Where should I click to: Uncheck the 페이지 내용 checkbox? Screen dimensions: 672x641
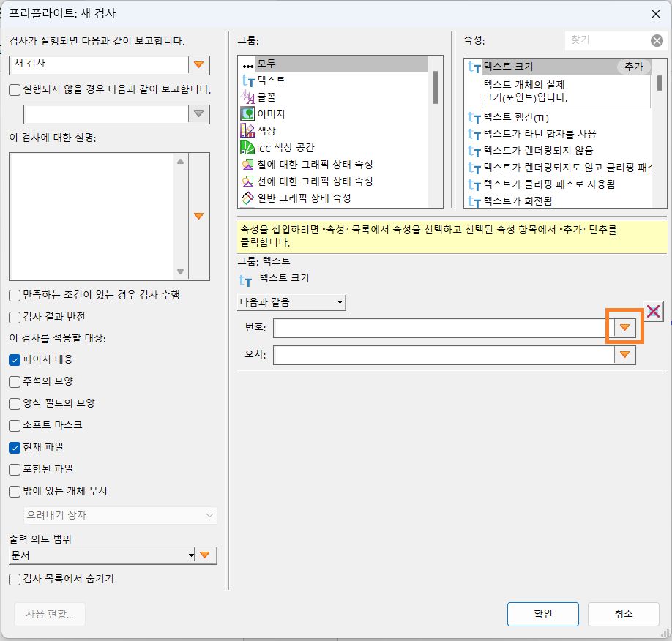tap(16, 359)
